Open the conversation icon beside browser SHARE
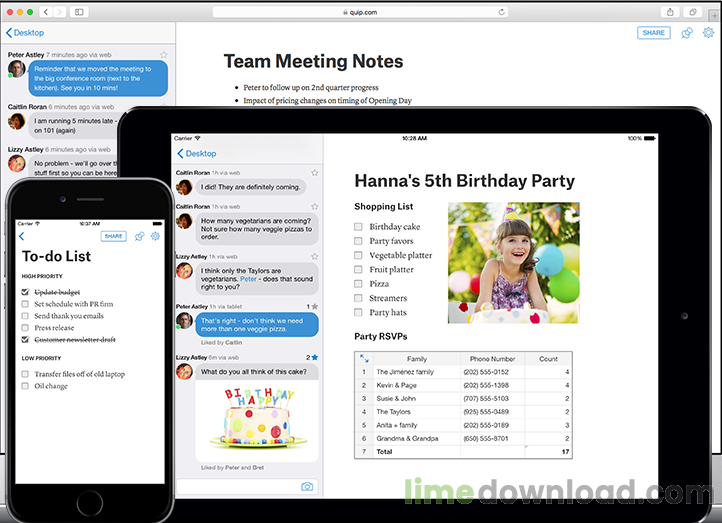The height and width of the screenshot is (523, 722). [x=687, y=33]
